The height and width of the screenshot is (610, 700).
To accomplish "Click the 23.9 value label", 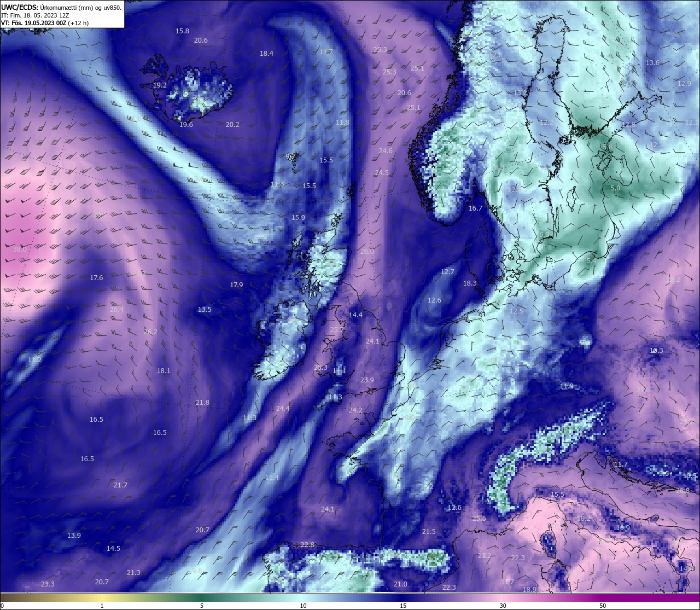I will [x=367, y=380].
